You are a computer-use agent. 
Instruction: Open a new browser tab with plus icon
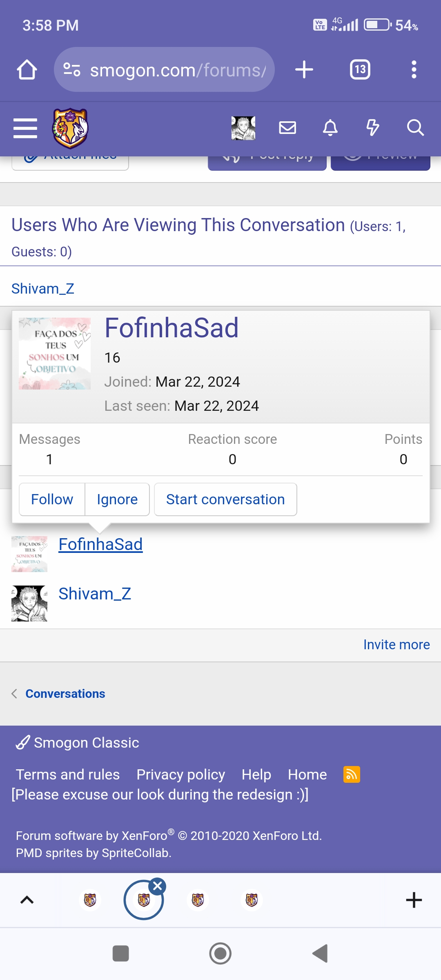304,69
